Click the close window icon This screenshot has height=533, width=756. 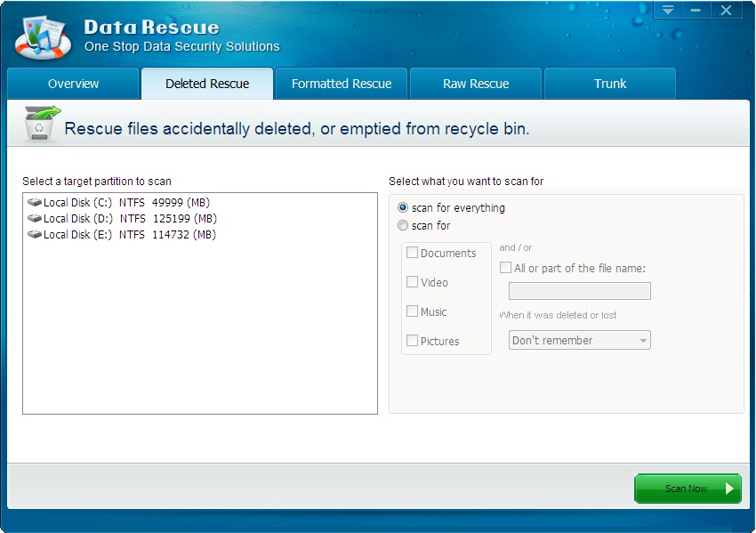coord(726,11)
